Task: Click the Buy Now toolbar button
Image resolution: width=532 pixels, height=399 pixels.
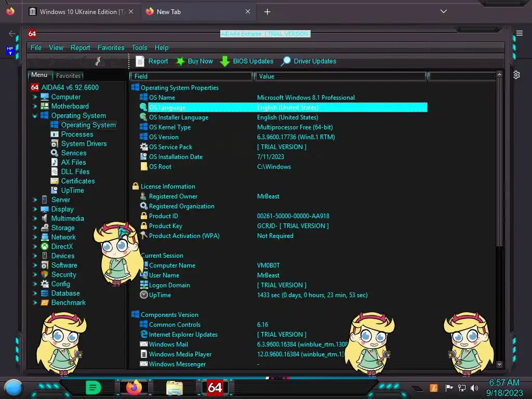Action: 194,61
